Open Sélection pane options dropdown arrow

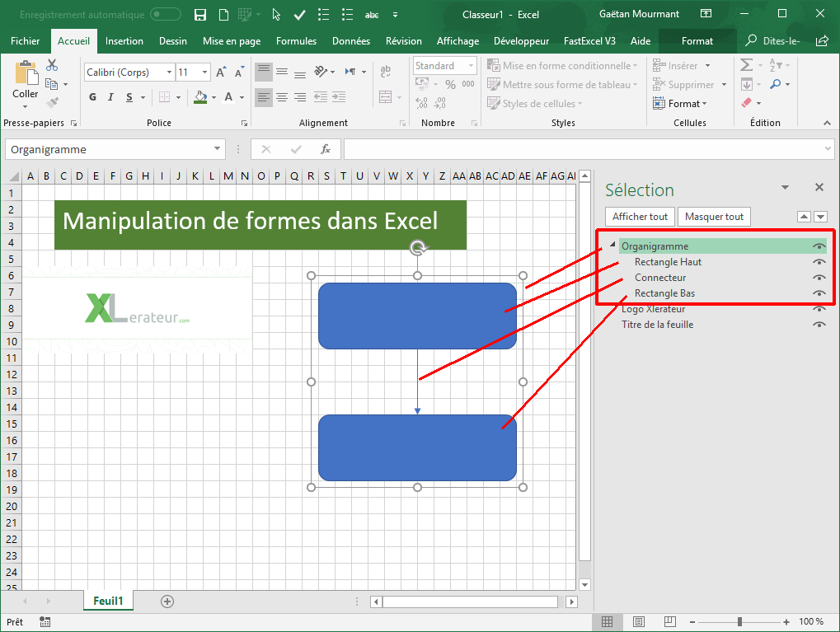tap(785, 188)
